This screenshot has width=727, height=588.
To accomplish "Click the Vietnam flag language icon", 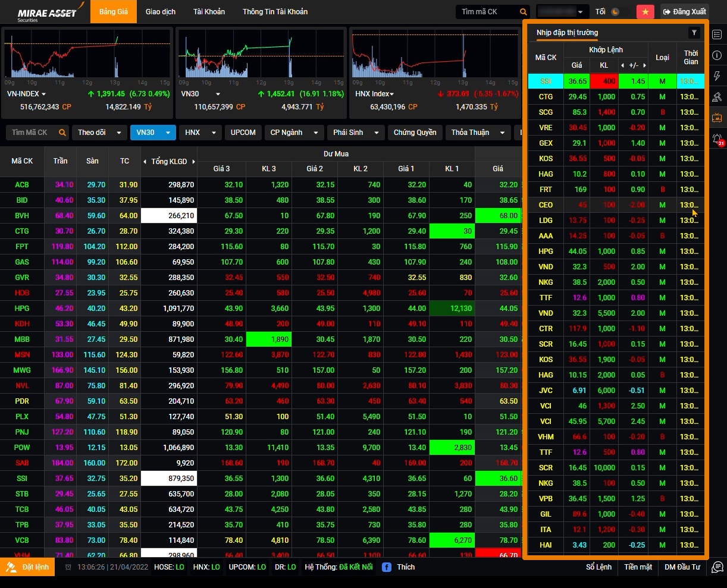I will pyautogui.click(x=645, y=12).
